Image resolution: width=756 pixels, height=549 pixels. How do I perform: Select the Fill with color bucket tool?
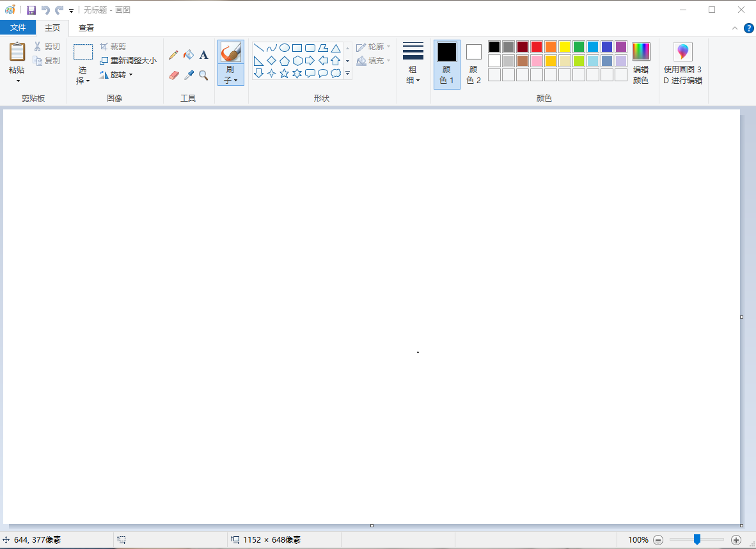(189, 54)
